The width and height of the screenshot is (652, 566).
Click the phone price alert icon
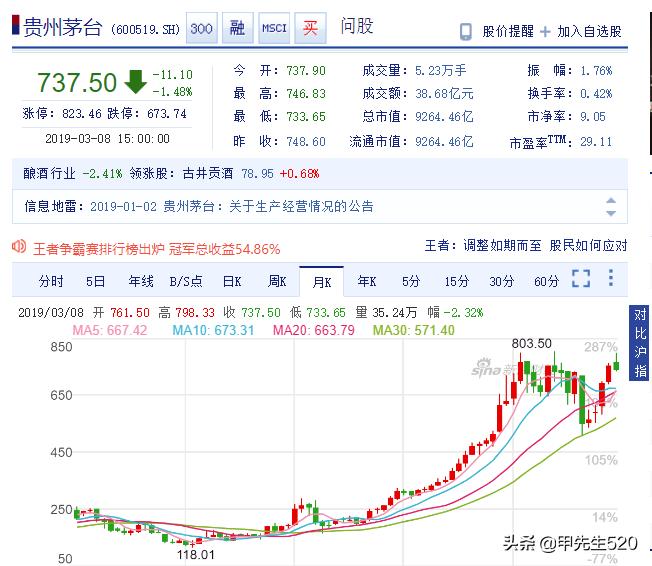(466, 32)
